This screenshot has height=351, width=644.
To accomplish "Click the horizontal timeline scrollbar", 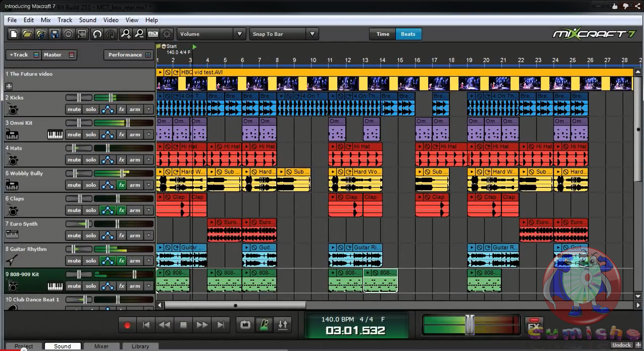I will 235,305.
